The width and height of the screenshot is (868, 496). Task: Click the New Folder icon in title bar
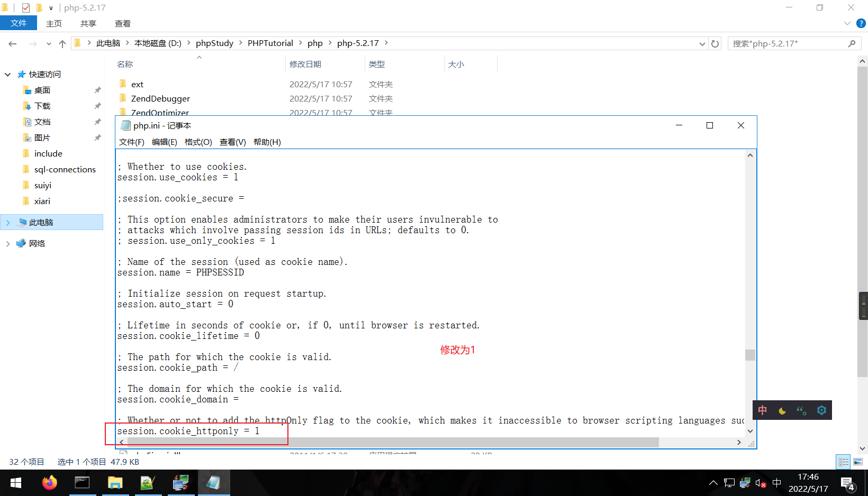click(39, 8)
